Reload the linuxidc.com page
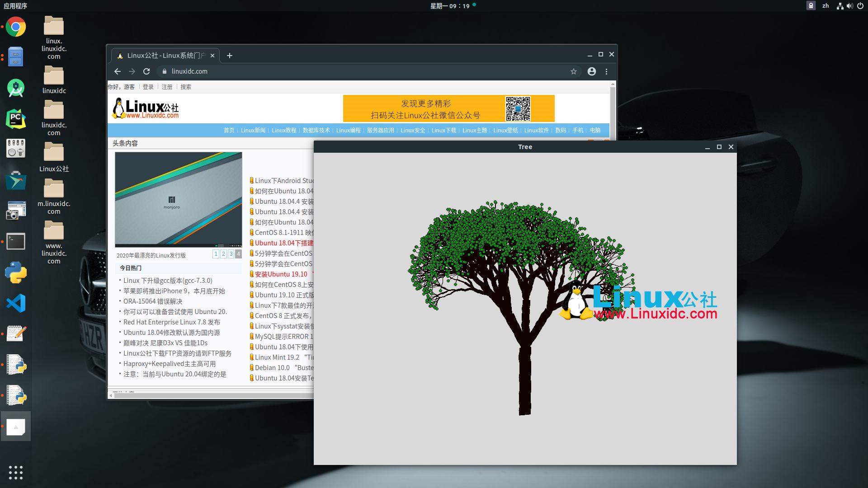This screenshot has height=488, width=868. tap(146, 71)
